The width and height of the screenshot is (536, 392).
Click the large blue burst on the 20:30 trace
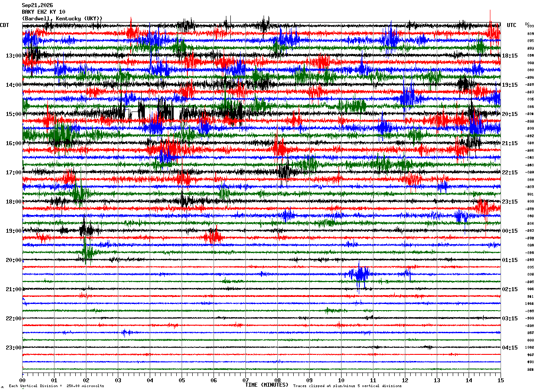(359, 275)
